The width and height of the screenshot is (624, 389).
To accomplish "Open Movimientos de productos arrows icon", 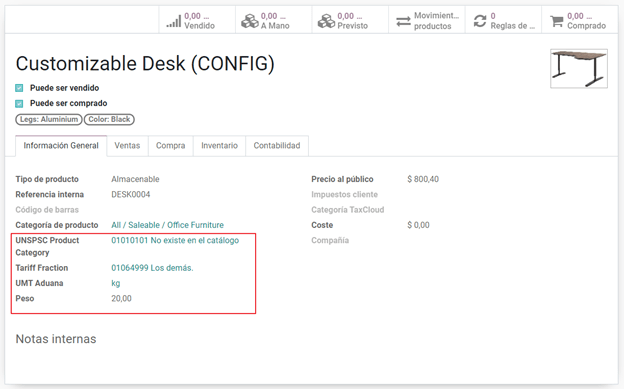I will click(403, 21).
